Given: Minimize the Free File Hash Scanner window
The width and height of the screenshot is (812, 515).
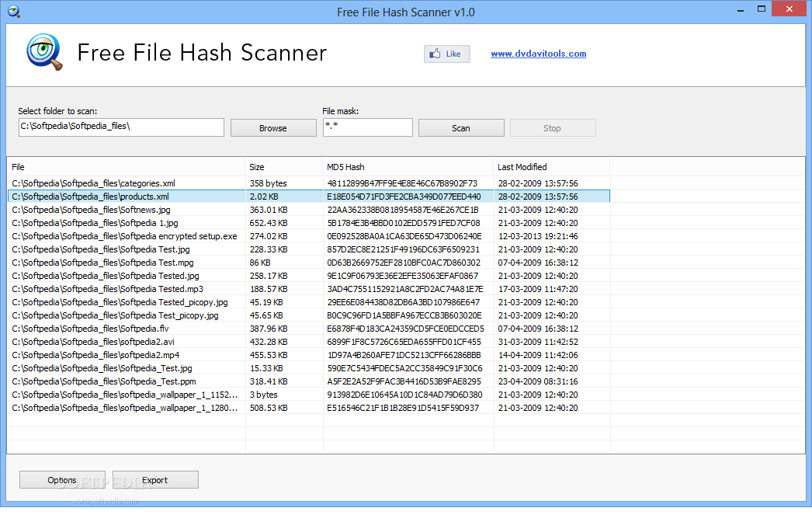Looking at the screenshot, I should (x=741, y=9).
